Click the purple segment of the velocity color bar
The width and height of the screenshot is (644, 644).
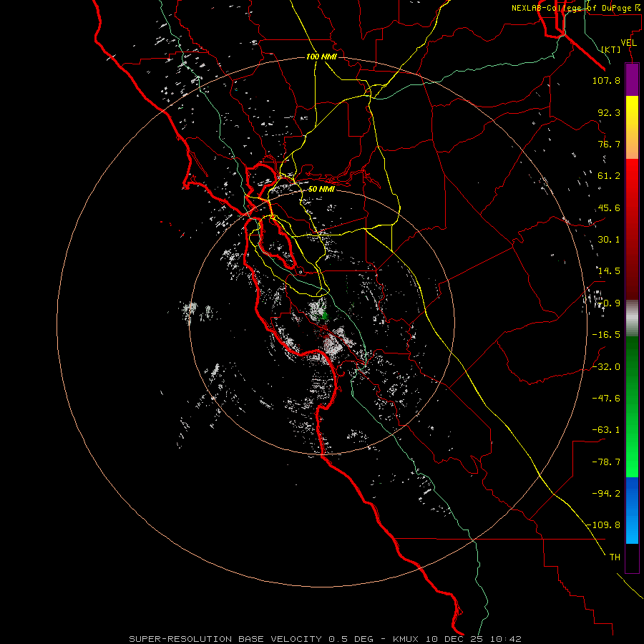pos(632,80)
